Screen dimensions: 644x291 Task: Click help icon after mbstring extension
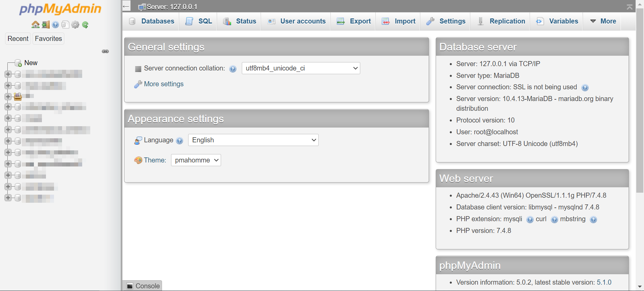[593, 220]
